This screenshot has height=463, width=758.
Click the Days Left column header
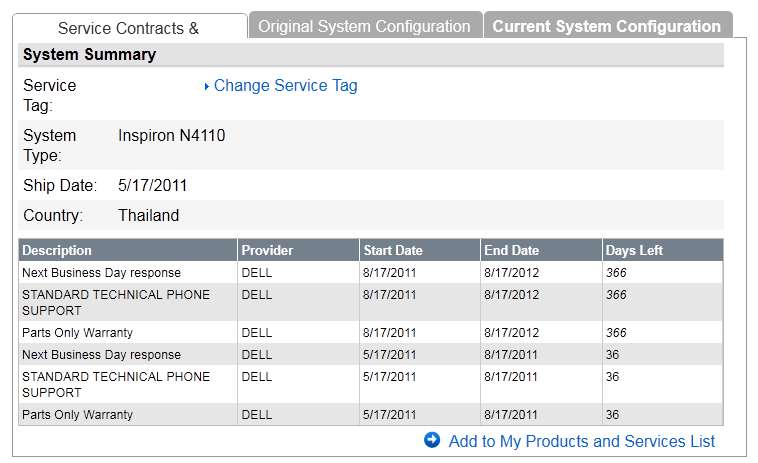pos(634,250)
